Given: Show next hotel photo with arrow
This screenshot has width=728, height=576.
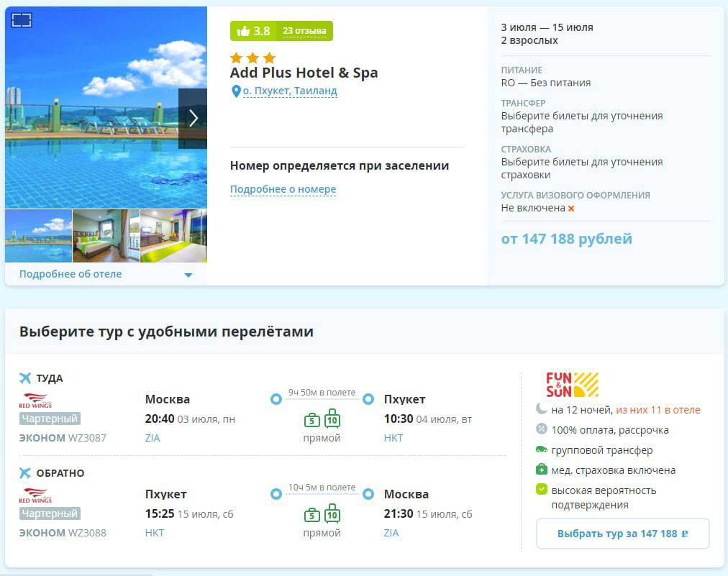Looking at the screenshot, I should coord(193,119).
